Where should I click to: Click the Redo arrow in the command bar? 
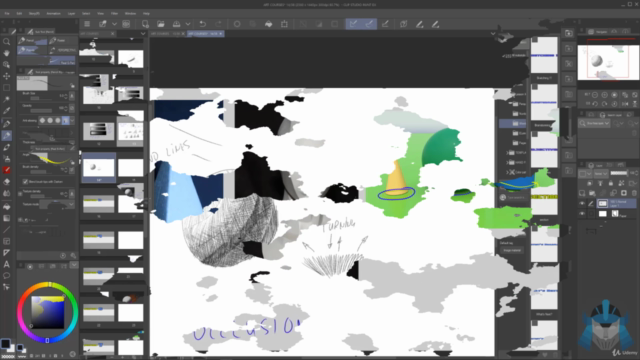(x=218, y=24)
